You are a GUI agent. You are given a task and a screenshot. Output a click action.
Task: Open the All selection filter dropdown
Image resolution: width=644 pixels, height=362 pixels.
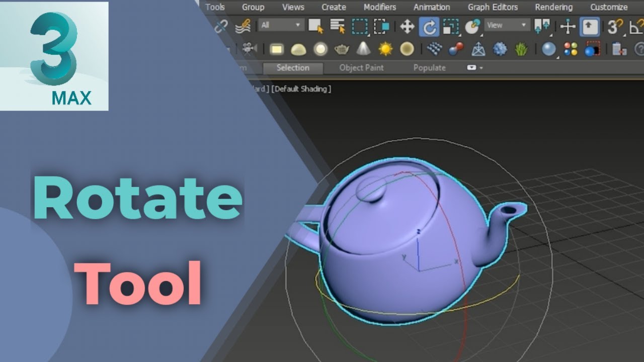click(281, 25)
